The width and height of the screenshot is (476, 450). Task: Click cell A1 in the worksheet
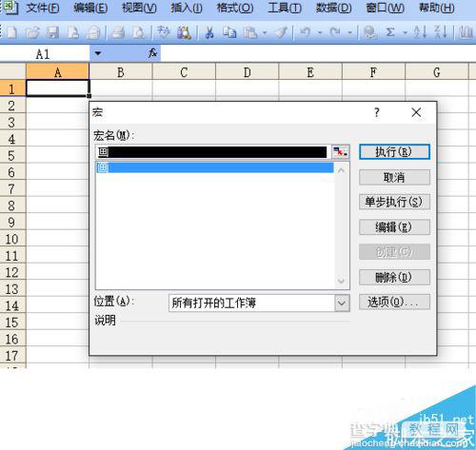(58, 88)
